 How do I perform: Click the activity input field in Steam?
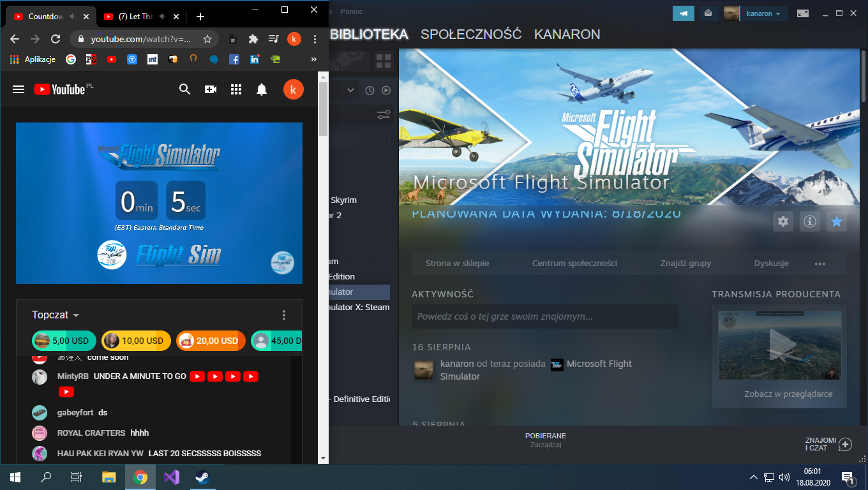(x=544, y=316)
